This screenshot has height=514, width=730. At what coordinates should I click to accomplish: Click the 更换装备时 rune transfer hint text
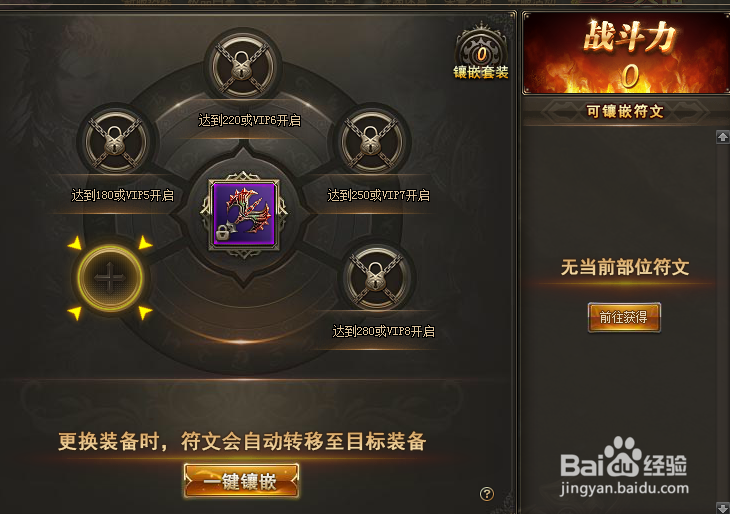[x=242, y=441]
